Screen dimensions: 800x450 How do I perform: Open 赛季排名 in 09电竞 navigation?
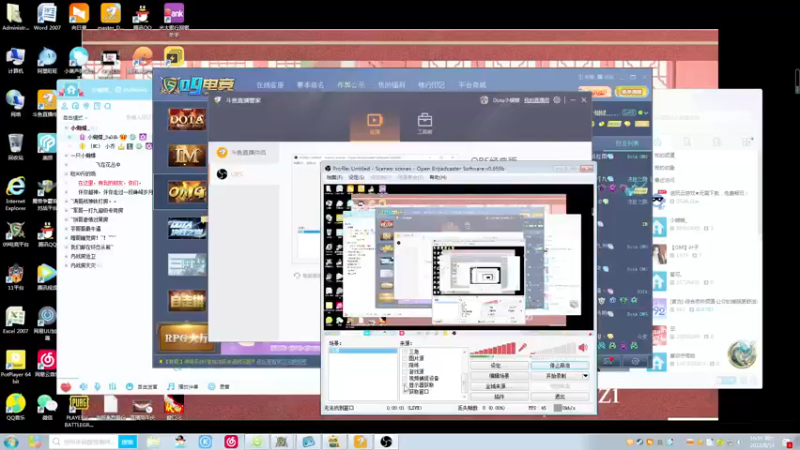point(310,85)
